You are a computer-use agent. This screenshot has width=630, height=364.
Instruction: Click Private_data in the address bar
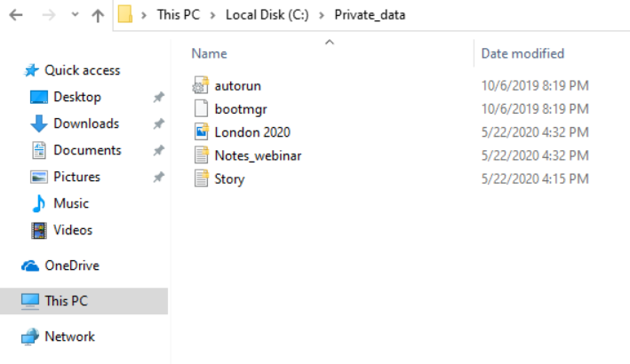[370, 15]
